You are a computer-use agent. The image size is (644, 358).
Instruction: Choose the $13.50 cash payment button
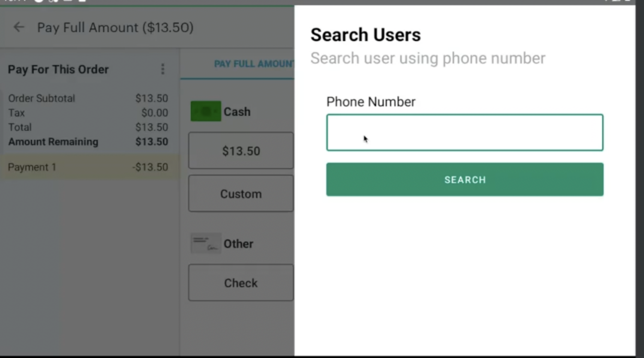241,151
